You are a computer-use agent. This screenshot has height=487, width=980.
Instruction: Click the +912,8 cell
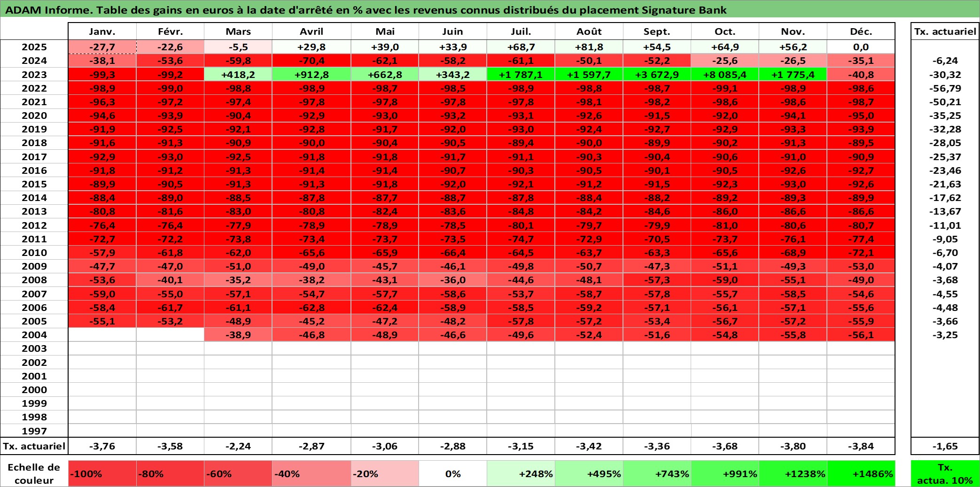pos(311,75)
